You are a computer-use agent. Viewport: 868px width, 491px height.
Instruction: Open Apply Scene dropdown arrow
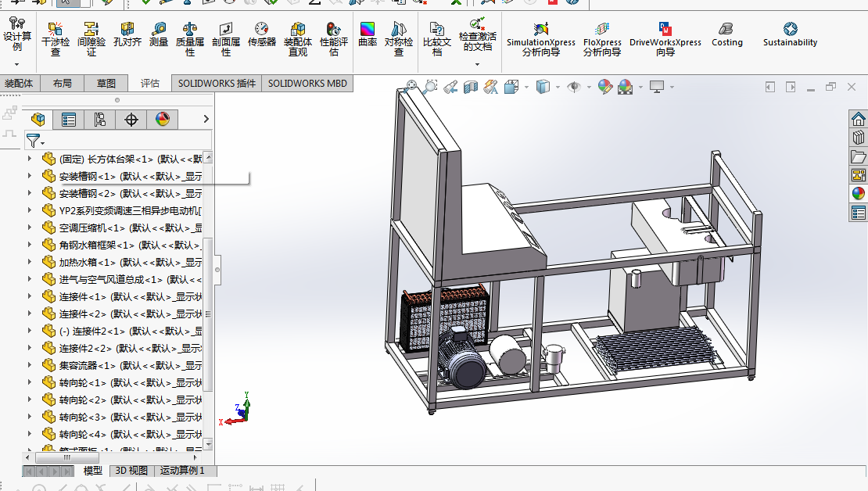[x=640, y=87]
